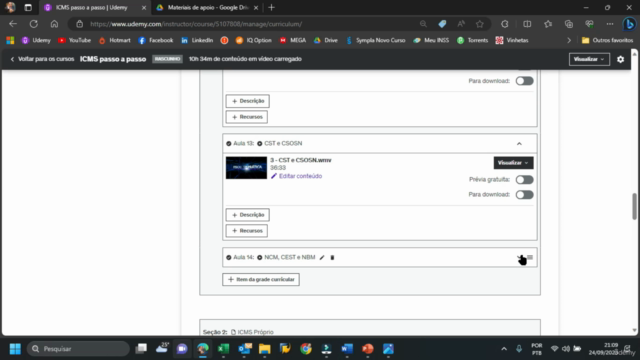Screen dimensions: 640x360
Task: Add Descrição to the lesson above Aula 13
Action: pos(248,101)
